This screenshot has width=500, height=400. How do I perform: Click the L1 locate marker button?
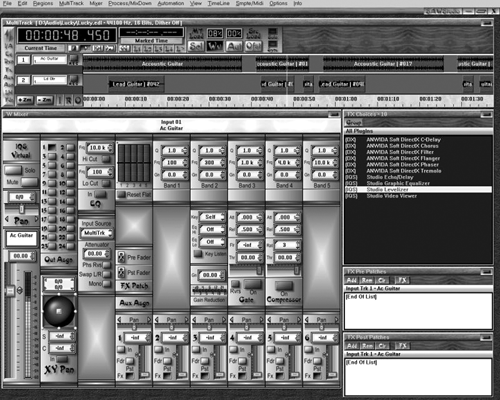point(137,49)
